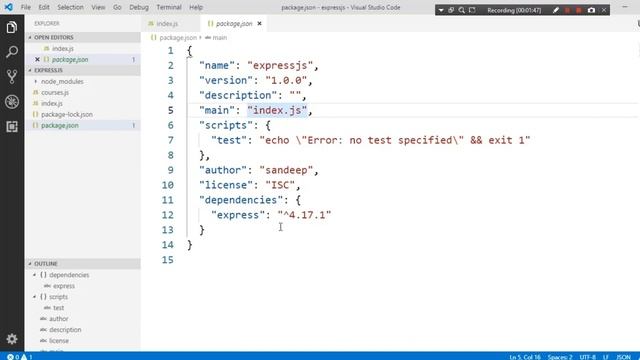Click the warnings count in status bar
This screenshot has width=640, height=360.
click(x=27, y=357)
